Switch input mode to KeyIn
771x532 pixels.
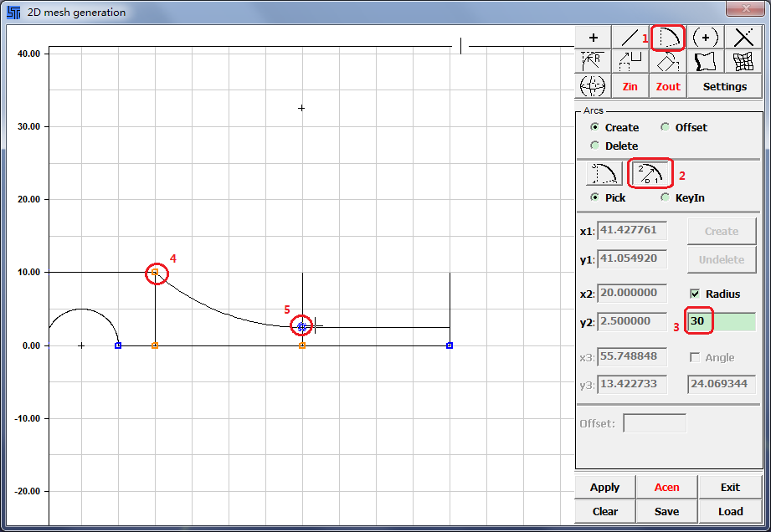[666, 197]
